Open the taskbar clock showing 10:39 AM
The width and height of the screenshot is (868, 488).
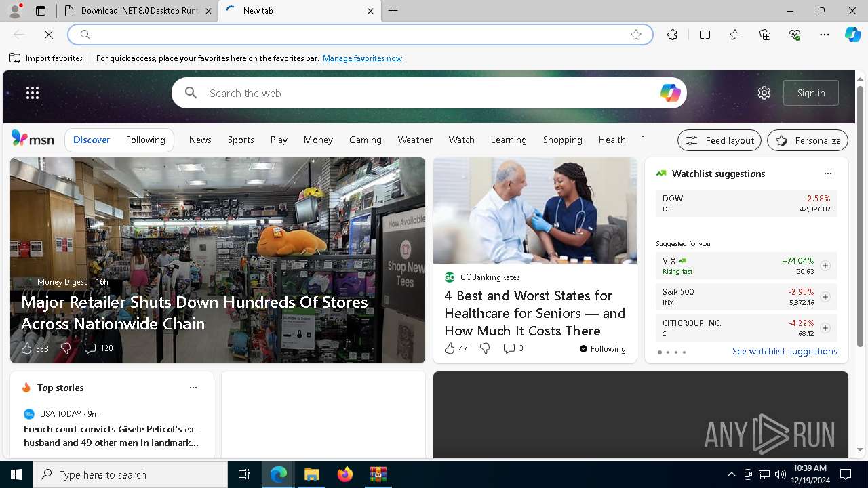(809, 474)
